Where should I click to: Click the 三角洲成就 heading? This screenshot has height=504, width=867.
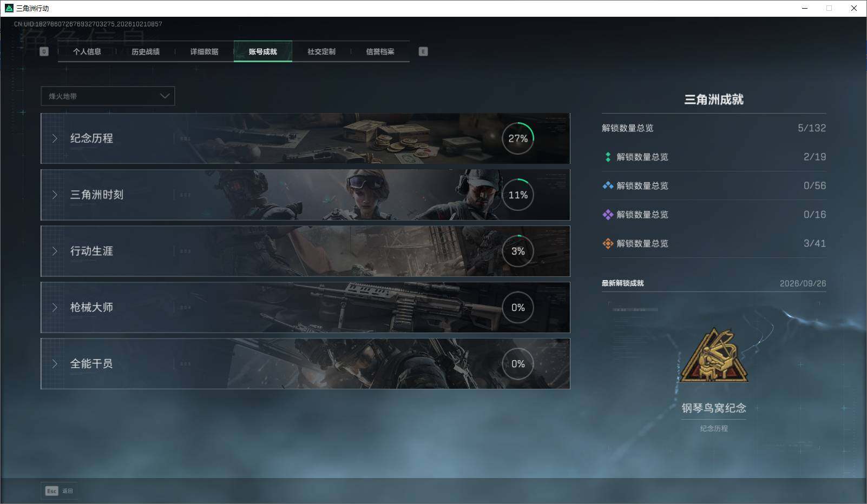(714, 100)
